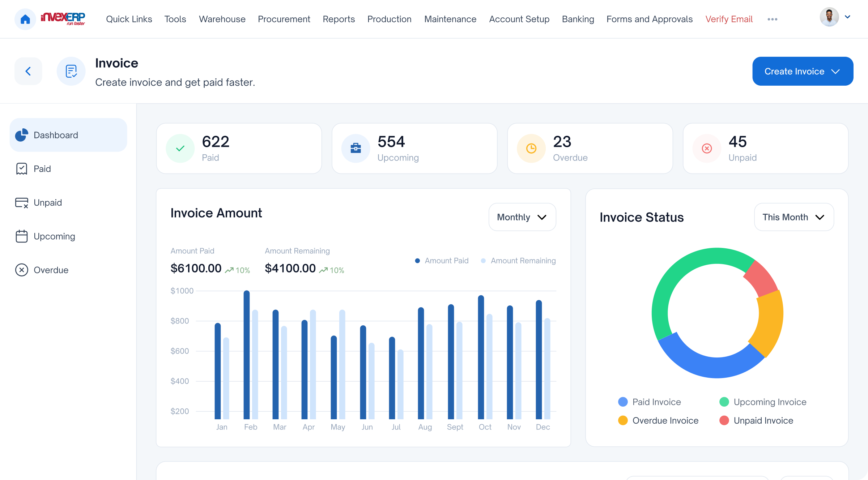Toggle Amount Remaining legend series
This screenshot has width=868, height=480.
519,261
